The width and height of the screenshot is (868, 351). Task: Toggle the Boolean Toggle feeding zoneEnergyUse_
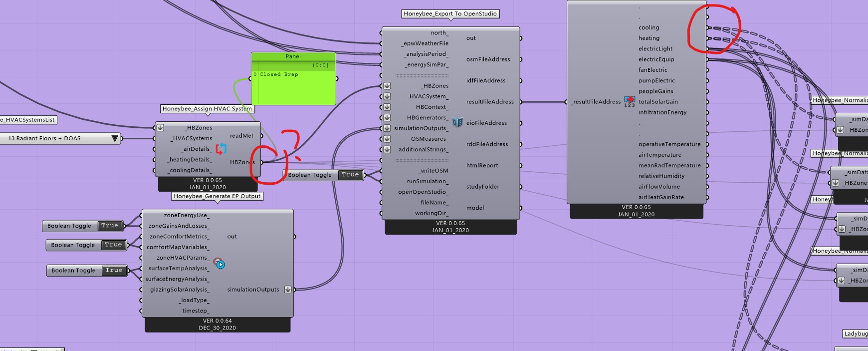click(x=110, y=226)
